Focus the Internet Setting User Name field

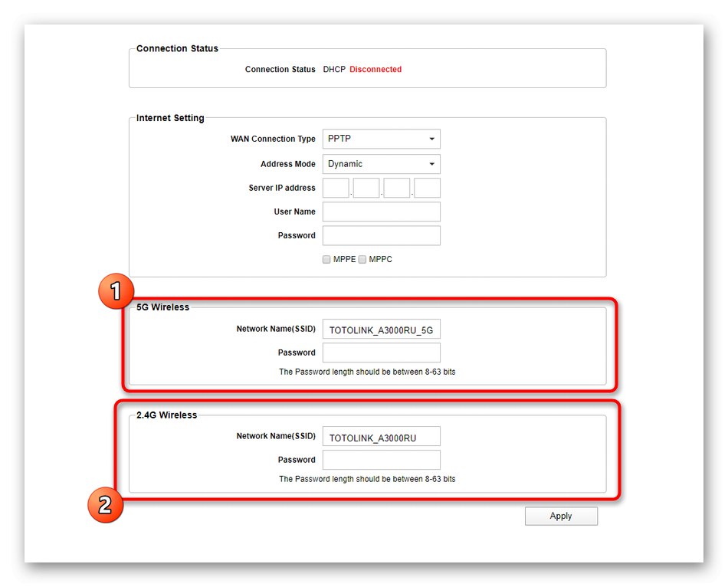click(381, 212)
